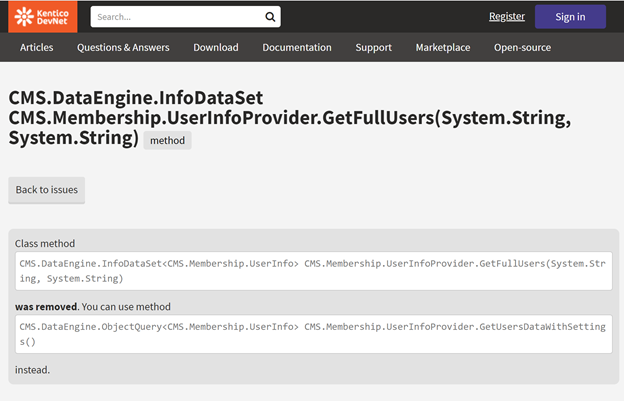This screenshot has height=401, width=624.
Task: Open the Kentico DevNet logo home link
Action: pos(43,17)
